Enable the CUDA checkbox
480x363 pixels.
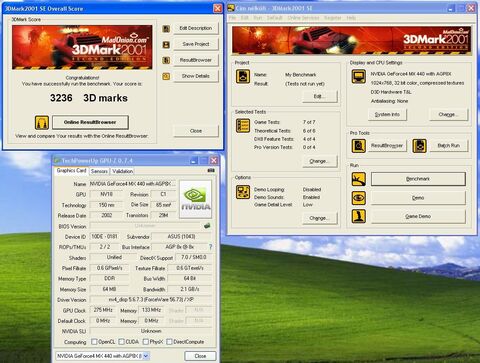tap(122, 342)
